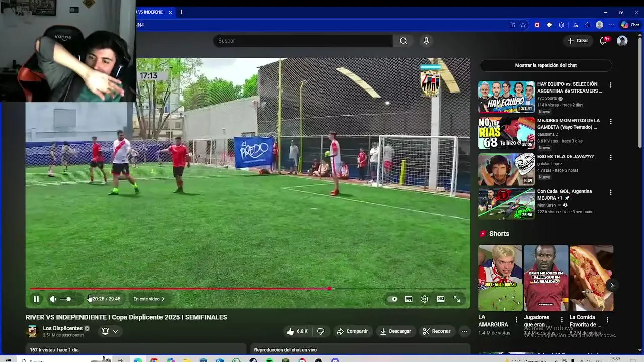
Task: Open the media control music icon in the toolbar
Action: [575, 25]
